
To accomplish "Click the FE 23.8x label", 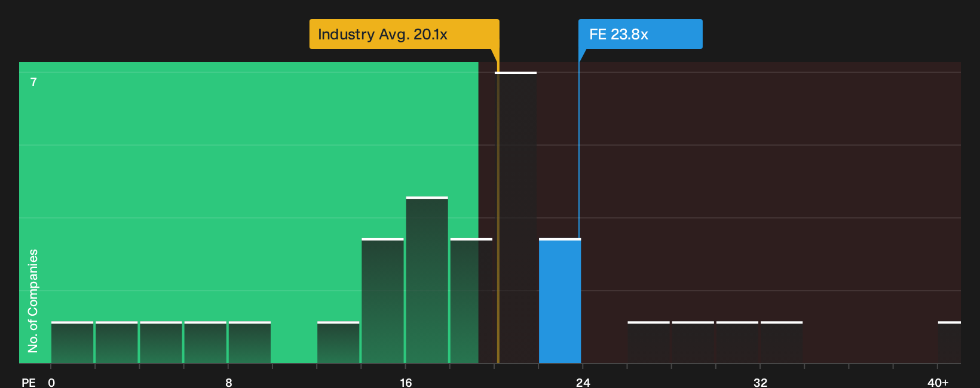I will [x=640, y=34].
